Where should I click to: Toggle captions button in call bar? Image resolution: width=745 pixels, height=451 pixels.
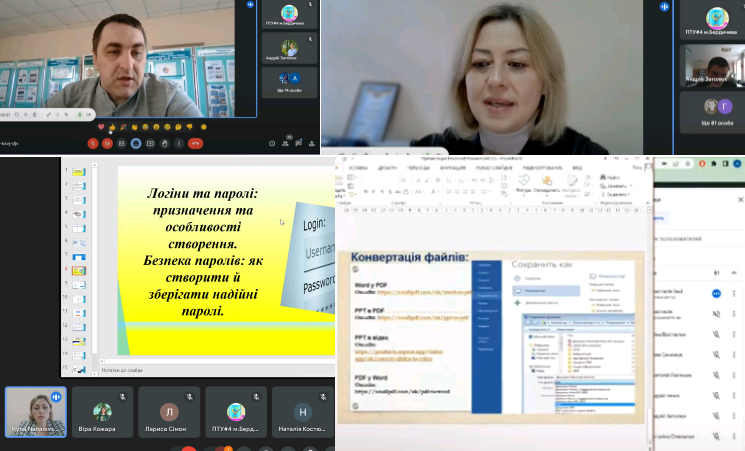point(121,143)
